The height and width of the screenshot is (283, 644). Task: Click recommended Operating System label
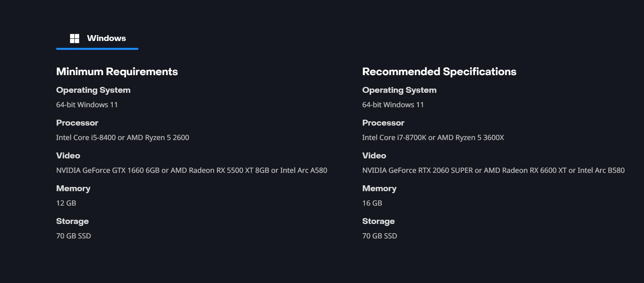pos(399,90)
